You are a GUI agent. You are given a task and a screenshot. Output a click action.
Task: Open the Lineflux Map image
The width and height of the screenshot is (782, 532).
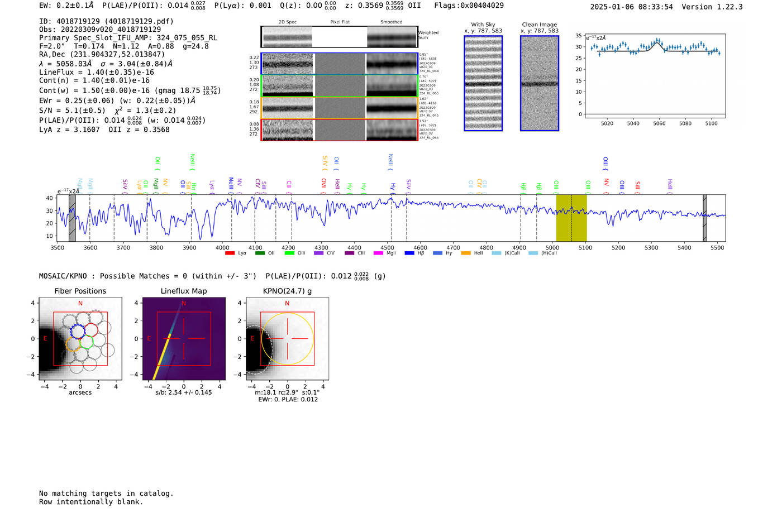[184, 339]
